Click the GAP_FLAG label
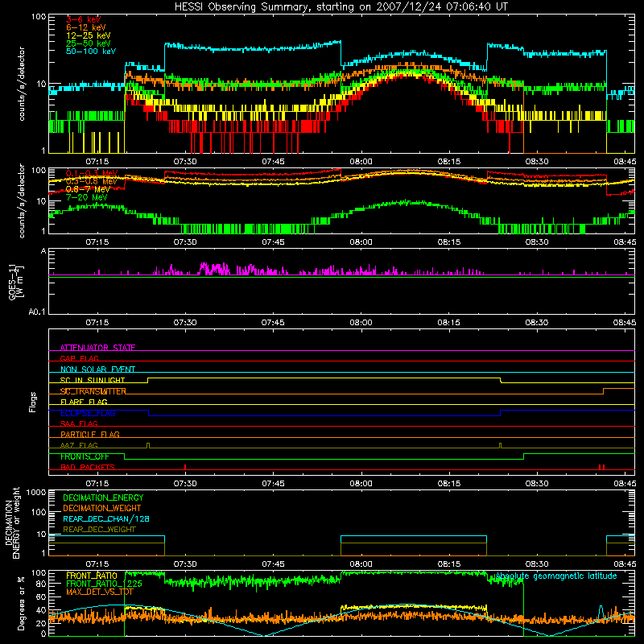 (79, 358)
